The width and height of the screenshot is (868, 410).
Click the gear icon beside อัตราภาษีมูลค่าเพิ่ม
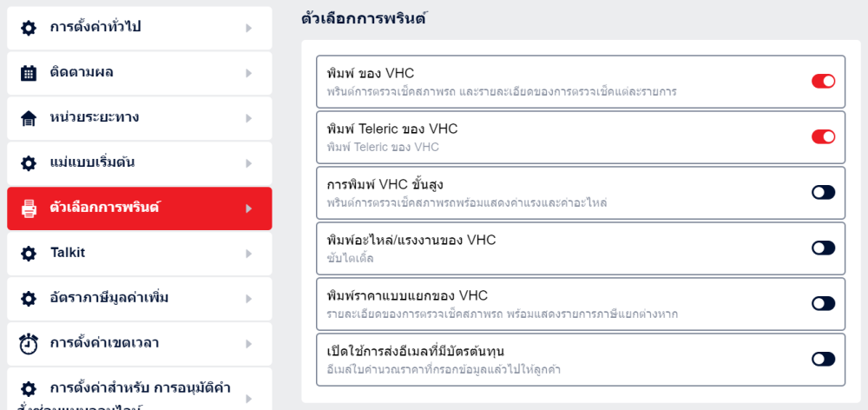tap(29, 299)
